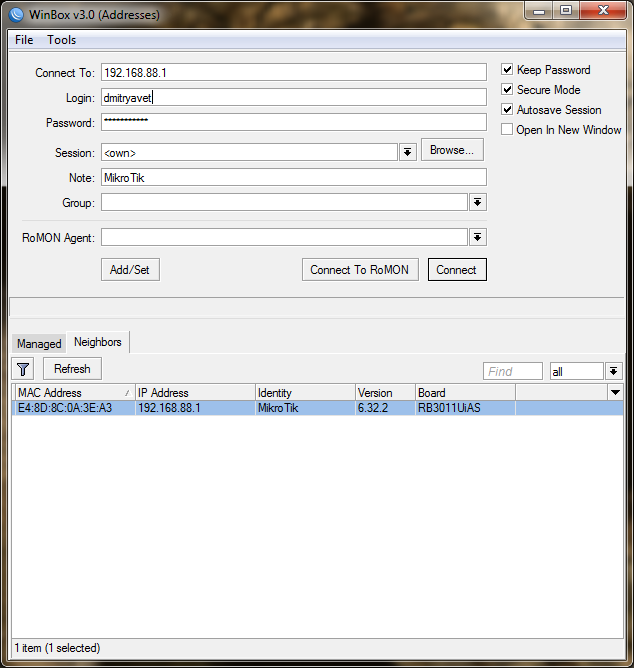The image size is (634, 668).
Task: Disable the Secure Mode checkbox
Action: point(508,90)
